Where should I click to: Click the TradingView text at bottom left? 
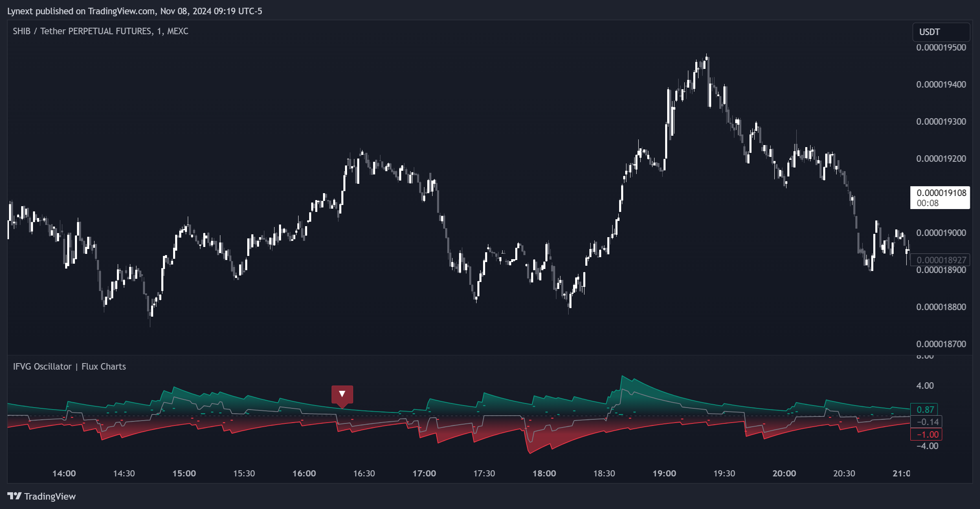tap(50, 496)
